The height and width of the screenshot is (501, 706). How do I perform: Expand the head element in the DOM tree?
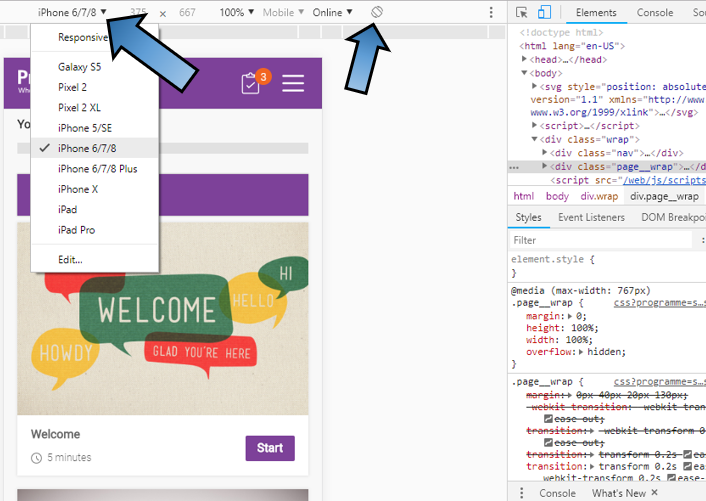pyautogui.click(x=526, y=59)
